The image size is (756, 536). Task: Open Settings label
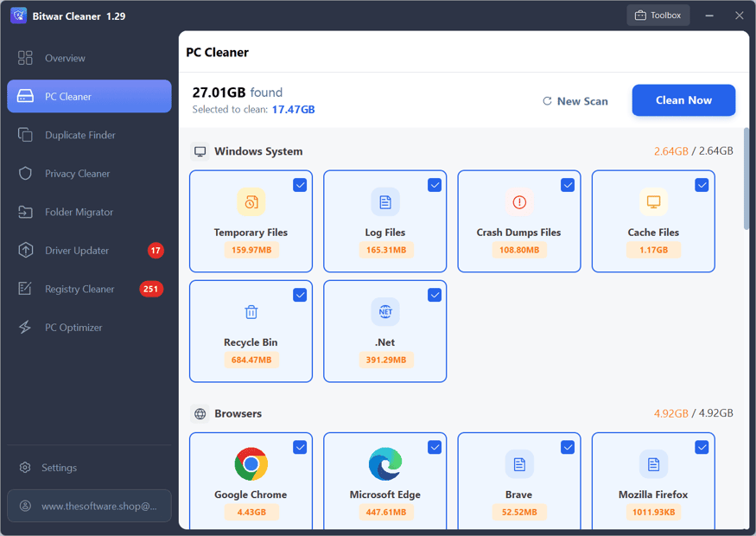[59, 468]
